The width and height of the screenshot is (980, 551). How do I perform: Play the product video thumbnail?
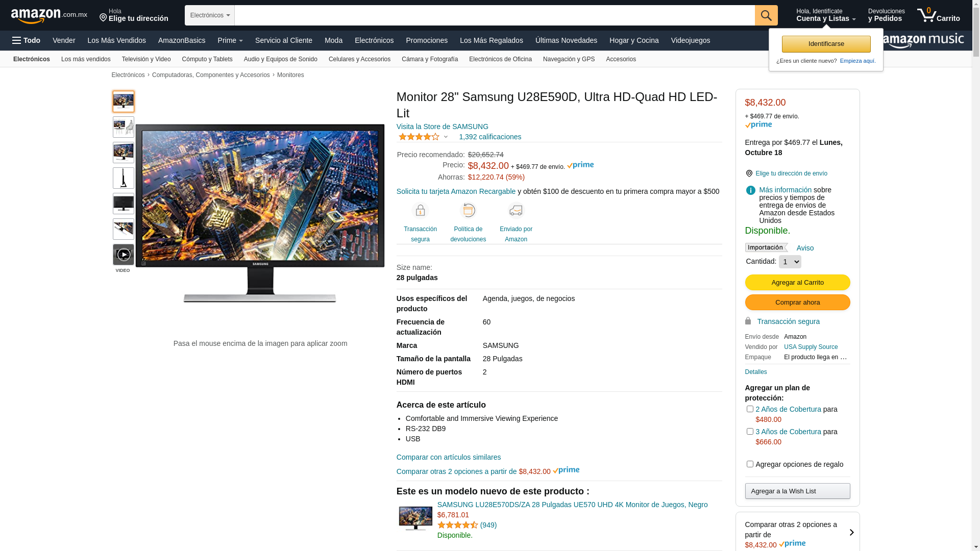124,255
